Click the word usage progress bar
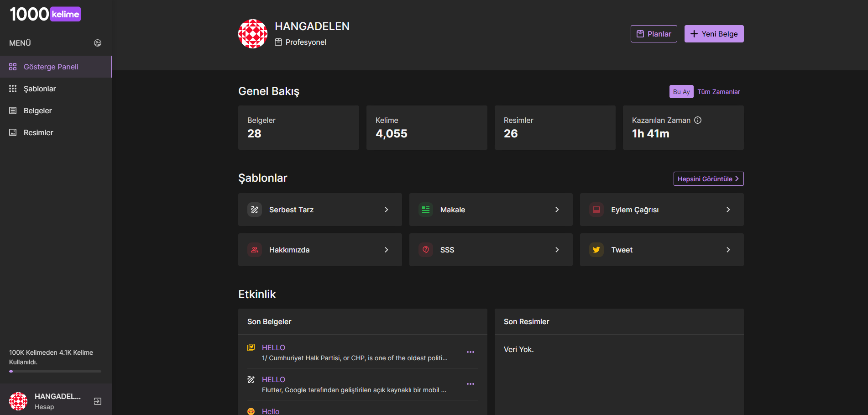Viewport: 868px width, 415px height. click(55, 371)
